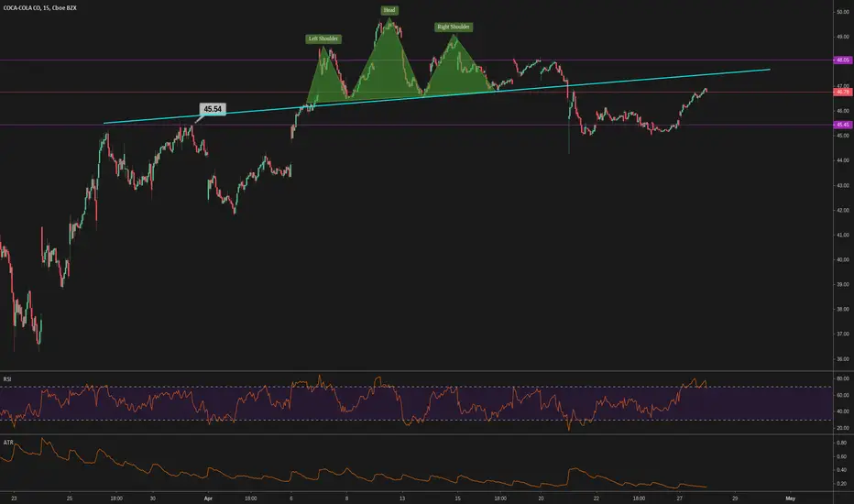854x504 pixels.
Task: Click the 49.00 price axis value
Action: (x=843, y=37)
